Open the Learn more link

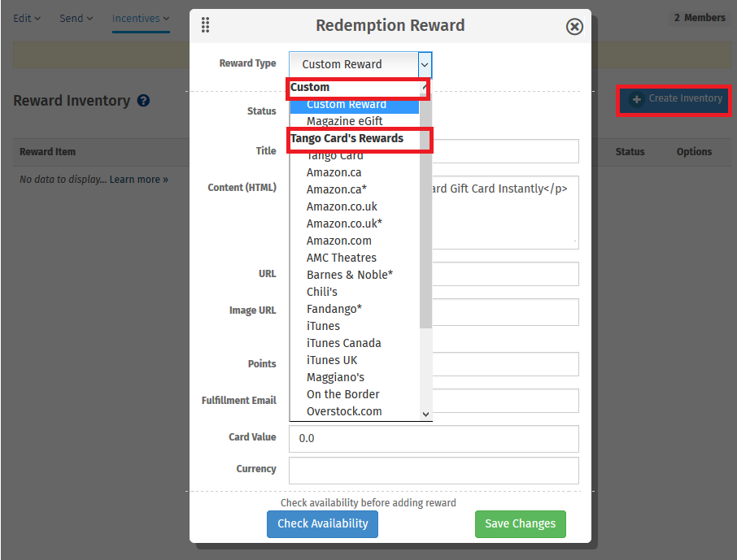point(138,180)
